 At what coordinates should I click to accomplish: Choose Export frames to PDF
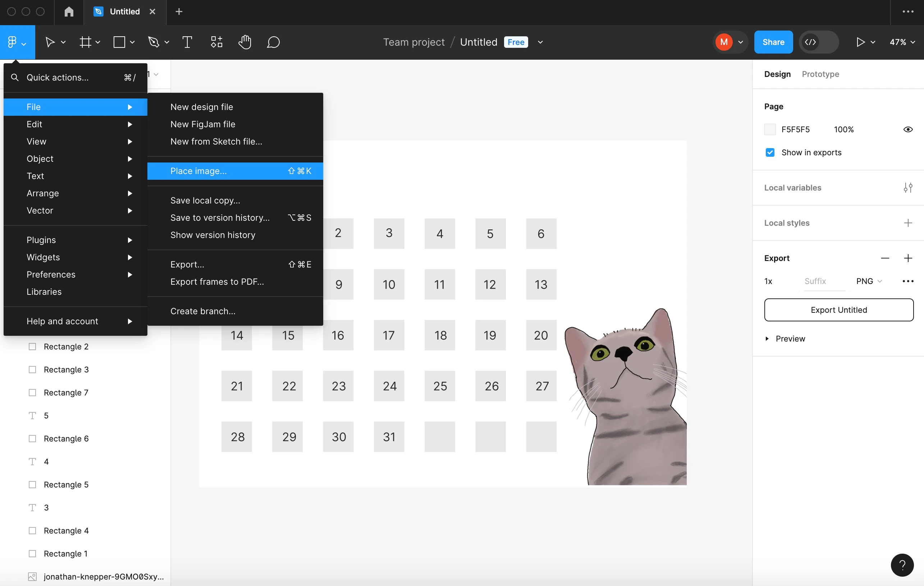tap(235, 282)
